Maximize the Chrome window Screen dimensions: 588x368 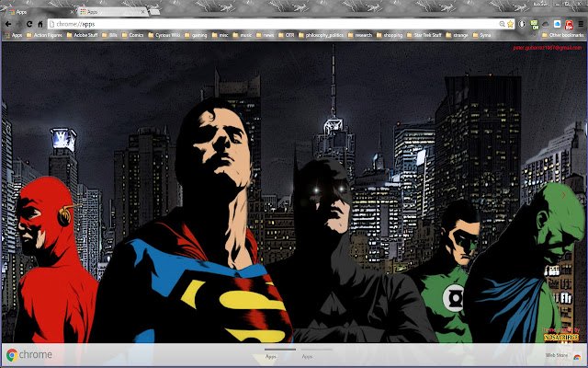(568, 4)
